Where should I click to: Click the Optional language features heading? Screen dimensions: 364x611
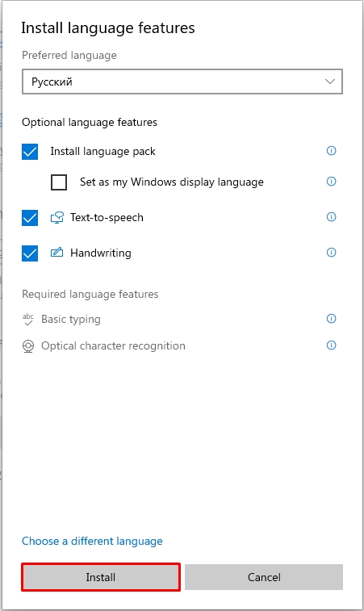point(90,123)
